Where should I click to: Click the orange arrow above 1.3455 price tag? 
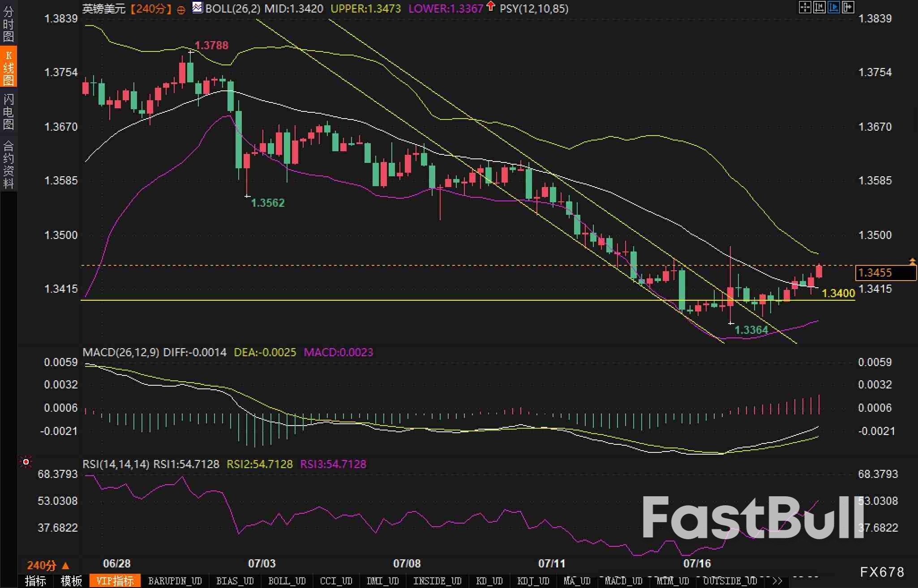[912, 260]
